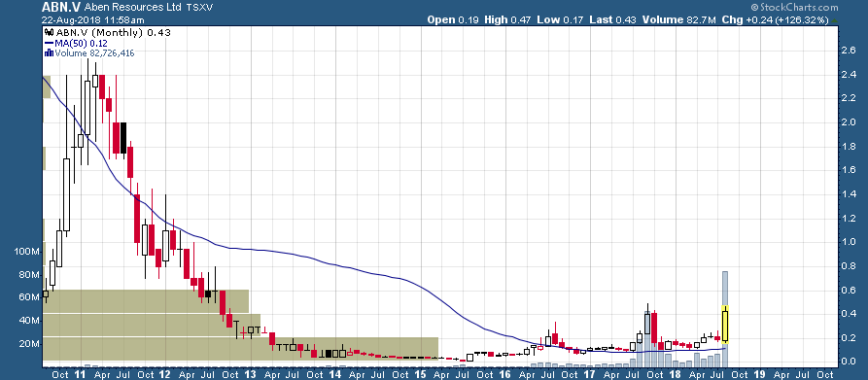Click the year 11 label on time axis
Screen dimensions: 868x380
(x=81, y=374)
